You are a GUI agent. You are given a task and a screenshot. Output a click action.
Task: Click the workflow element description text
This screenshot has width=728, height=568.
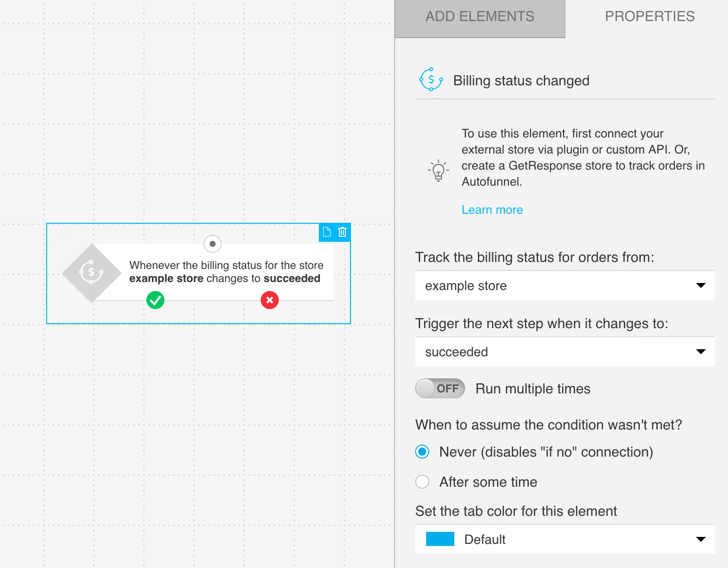[x=226, y=271]
